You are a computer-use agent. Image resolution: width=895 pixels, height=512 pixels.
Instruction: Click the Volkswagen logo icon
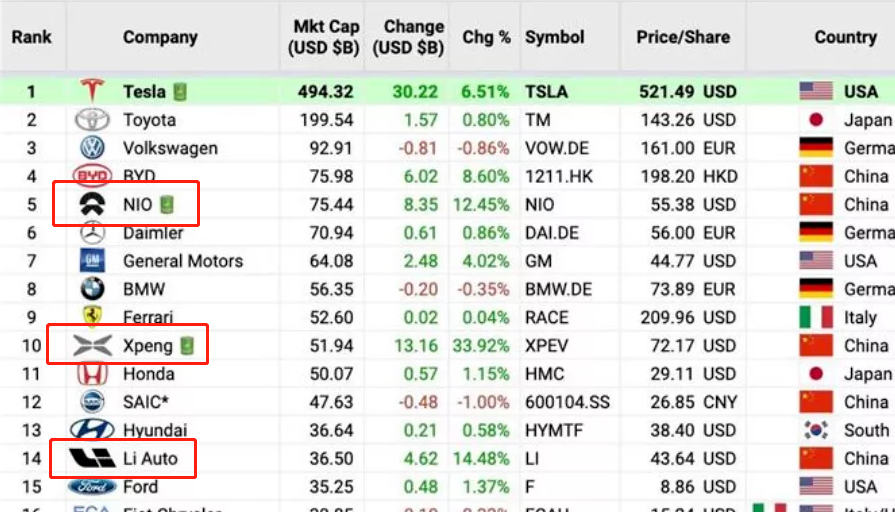pos(92,148)
